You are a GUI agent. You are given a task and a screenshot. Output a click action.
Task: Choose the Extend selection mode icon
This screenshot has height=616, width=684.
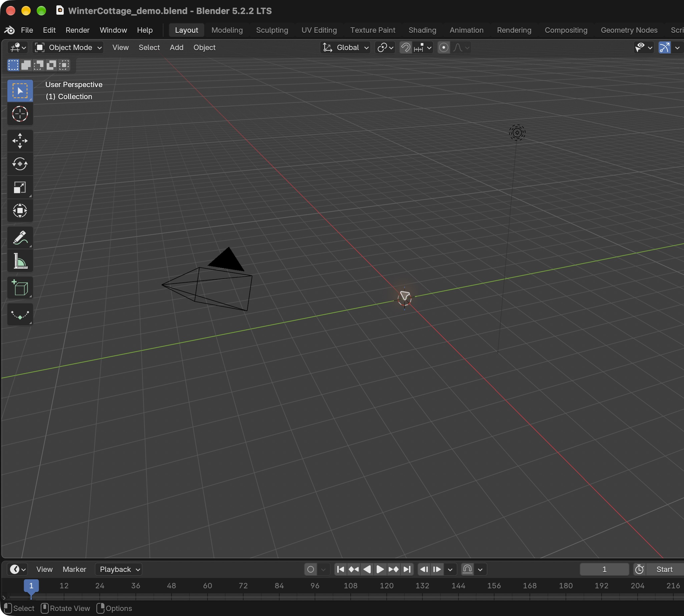click(26, 65)
